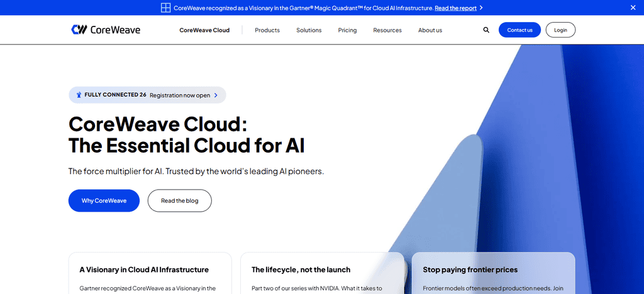
Task: Click the Why CoreWeave button
Action: pos(104,200)
